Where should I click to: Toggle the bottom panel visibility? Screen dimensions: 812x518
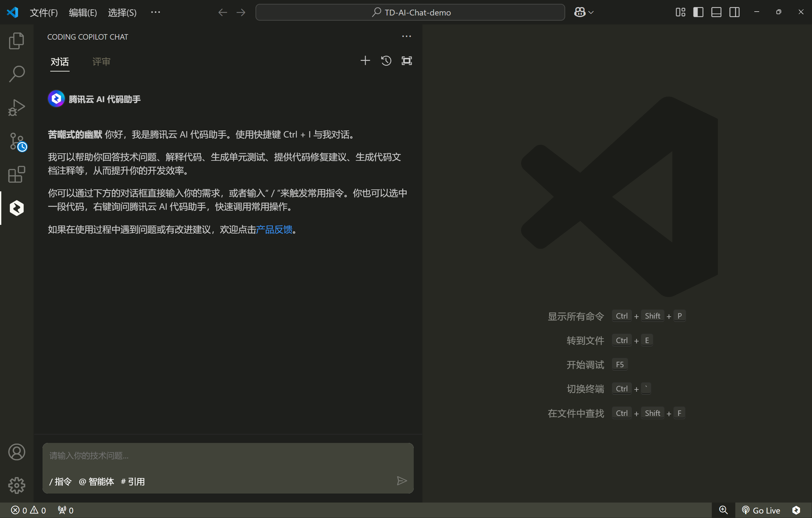(716, 13)
